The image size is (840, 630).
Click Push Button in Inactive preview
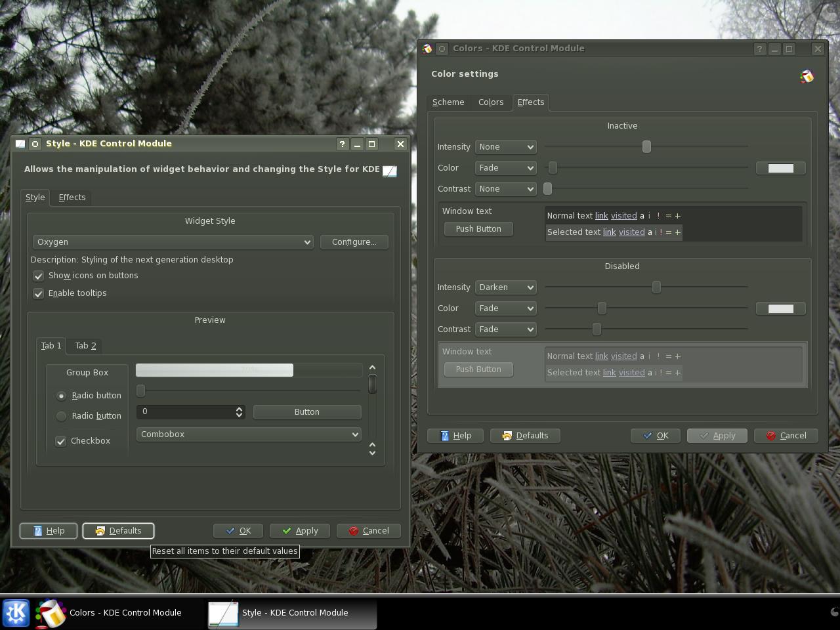478,229
